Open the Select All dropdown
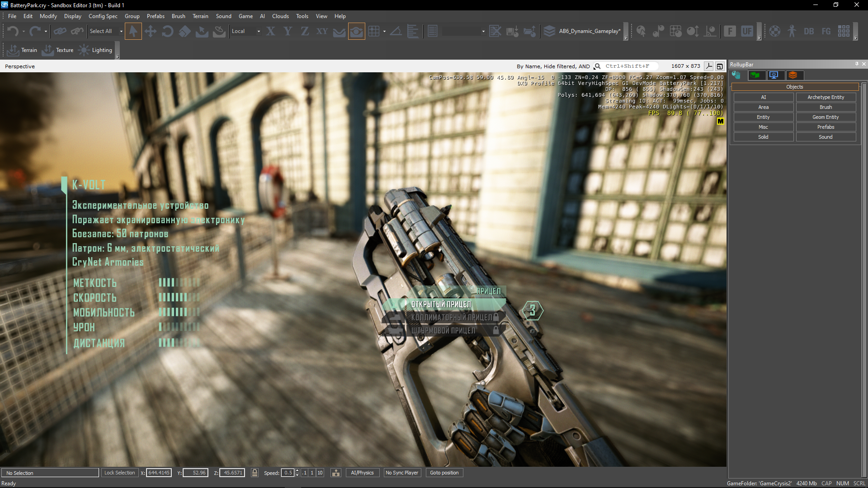868x488 pixels. [121, 31]
